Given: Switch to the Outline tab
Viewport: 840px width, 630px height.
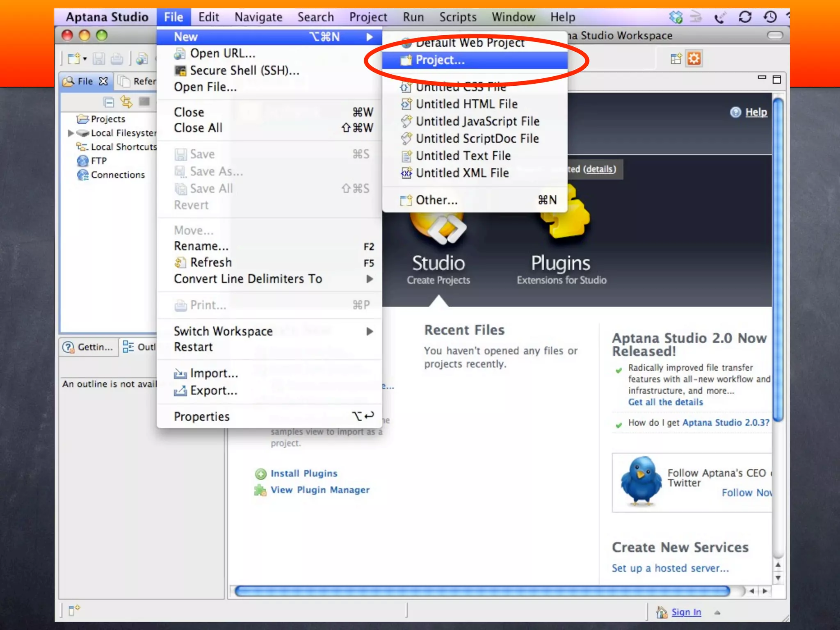Looking at the screenshot, I should [139, 347].
